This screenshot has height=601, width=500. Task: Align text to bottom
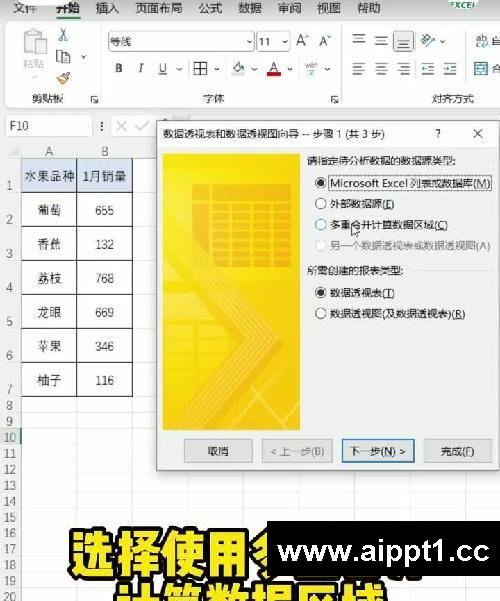point(403,41)
